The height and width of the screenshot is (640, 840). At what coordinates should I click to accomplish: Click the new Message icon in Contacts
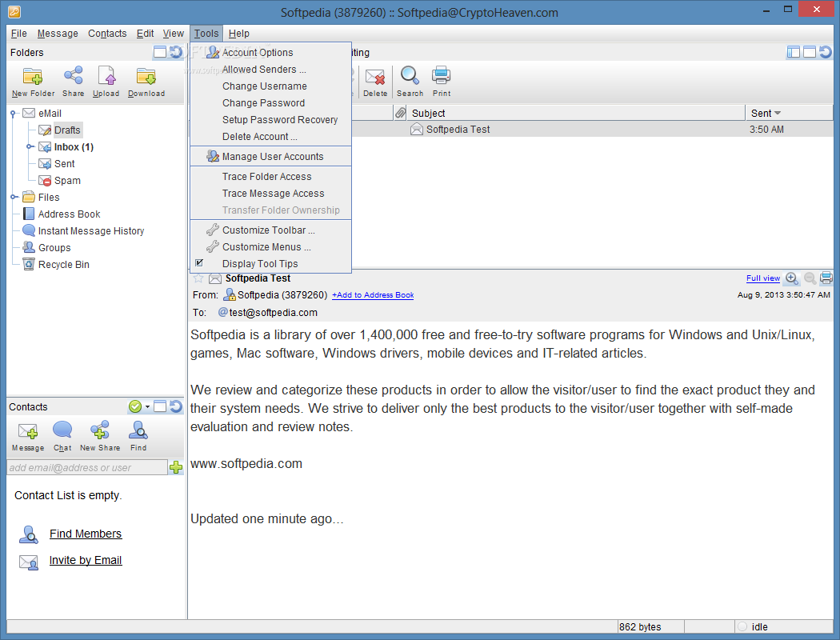pyautogui.click(x=28, y=431)
